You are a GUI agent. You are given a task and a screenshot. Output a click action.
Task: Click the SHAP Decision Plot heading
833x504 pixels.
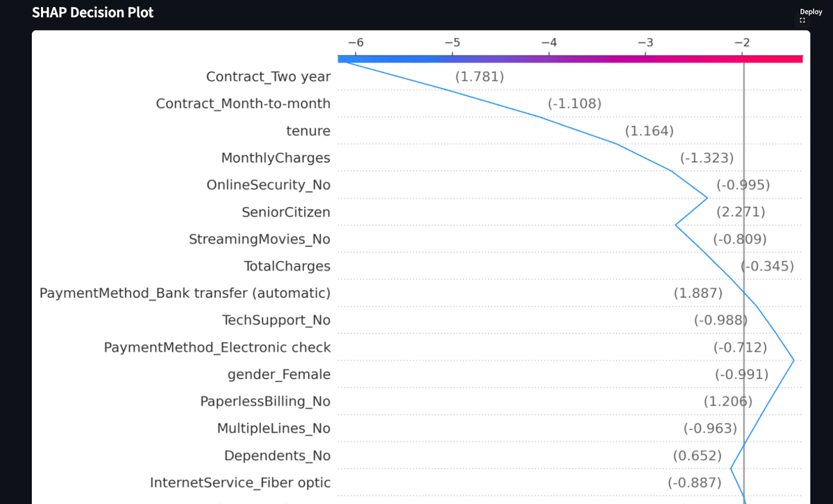93,12
